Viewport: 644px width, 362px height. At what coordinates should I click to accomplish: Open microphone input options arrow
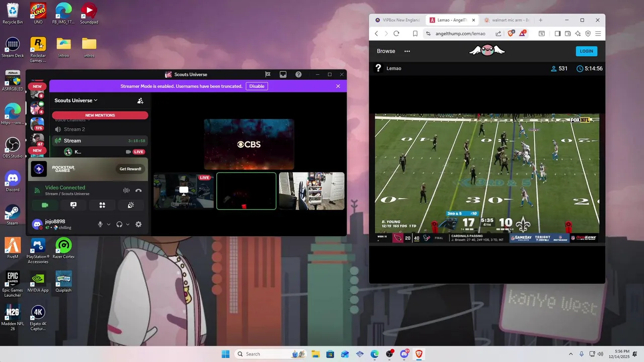click(109, 224)
